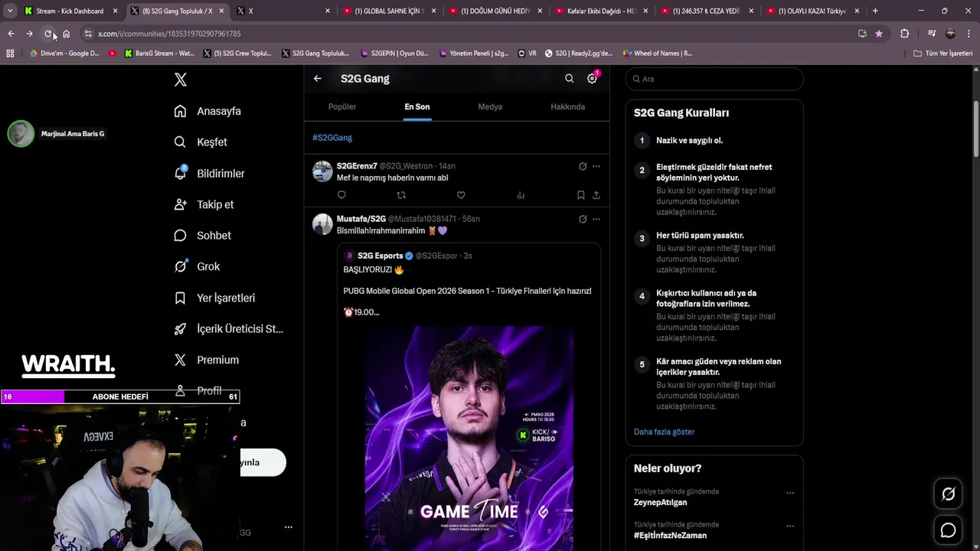Open Premium in sidebar
The image size is (980, 551).
pos(206,360)
